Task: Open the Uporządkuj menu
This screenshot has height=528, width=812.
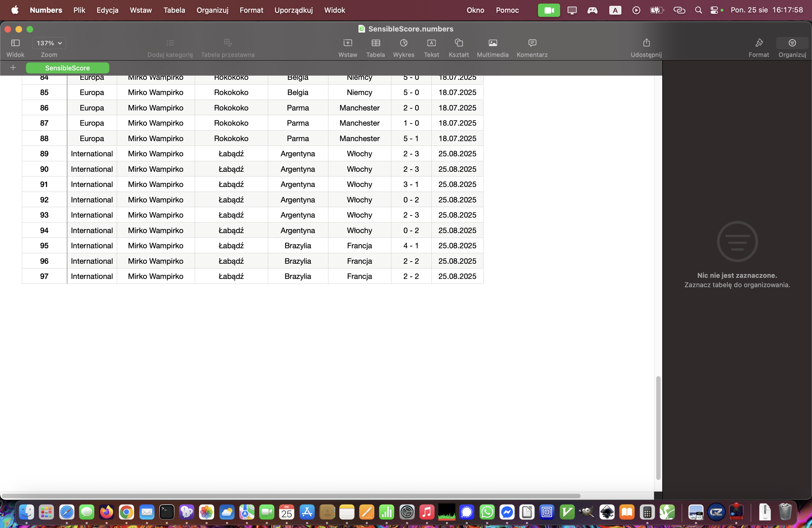Action: click(293, 10)
